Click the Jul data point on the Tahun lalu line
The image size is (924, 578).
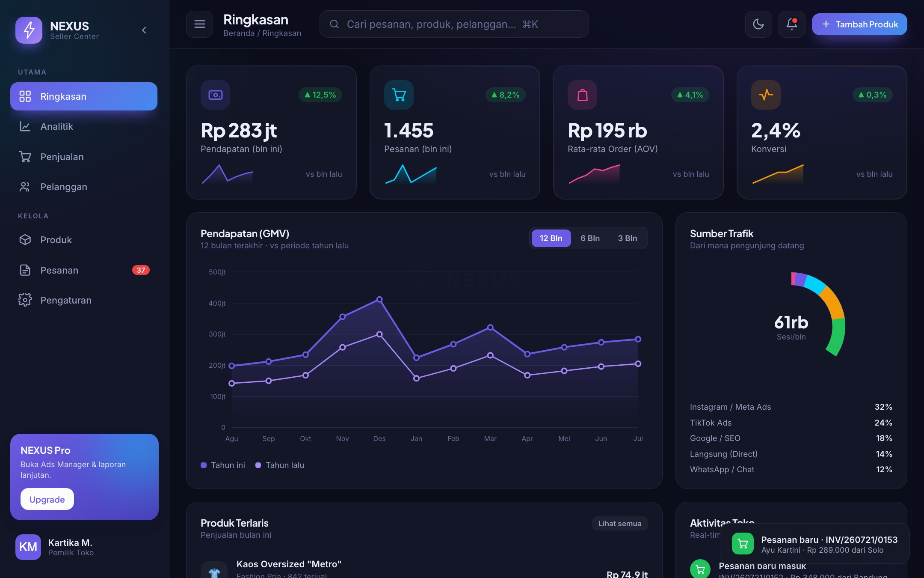(638, 363)
